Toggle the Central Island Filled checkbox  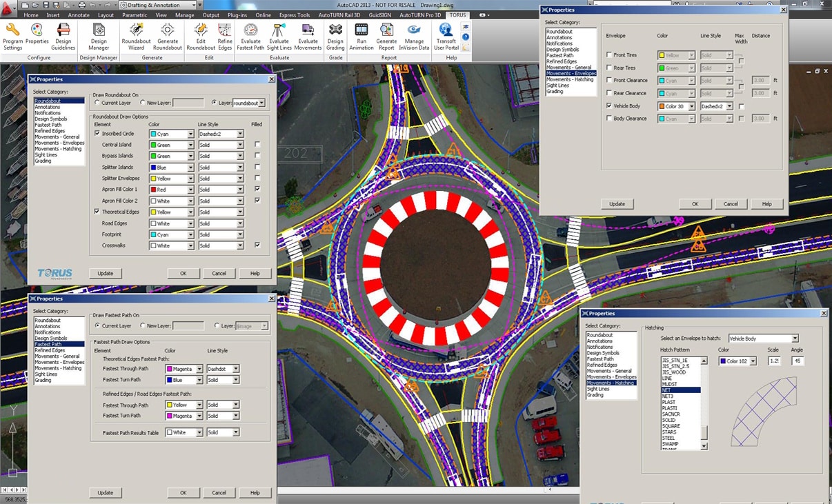[257, 145]
